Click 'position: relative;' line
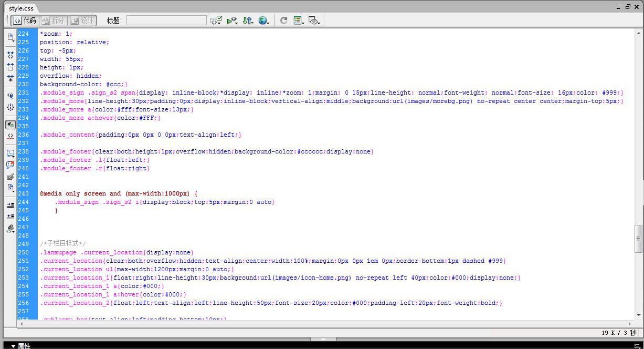 [75, 42]
